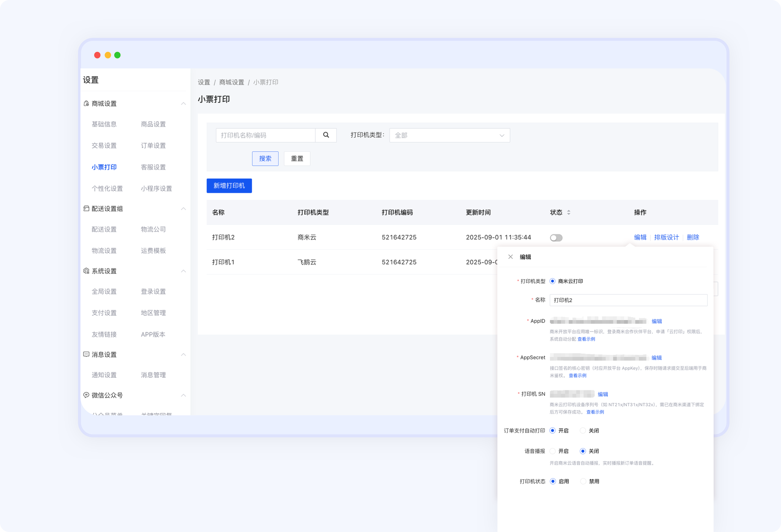The height and width of the screenshot is (532, 781).
Task: Open 登录设置 menu item
Action: (153, 291)
